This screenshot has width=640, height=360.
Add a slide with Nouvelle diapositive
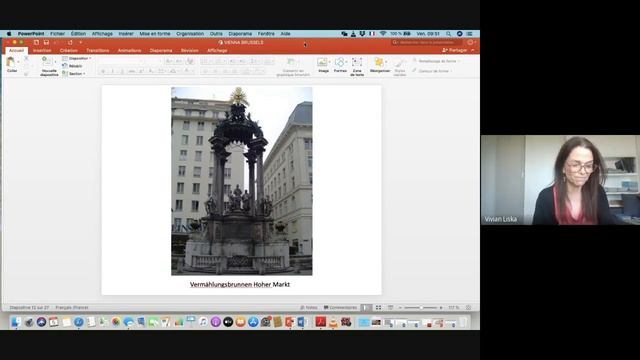(47, 62)
